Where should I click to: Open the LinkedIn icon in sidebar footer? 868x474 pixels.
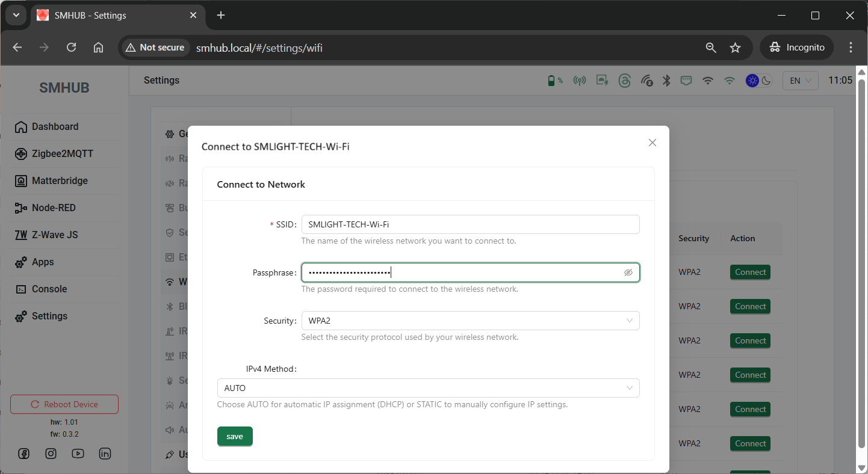tap(105, 454)
